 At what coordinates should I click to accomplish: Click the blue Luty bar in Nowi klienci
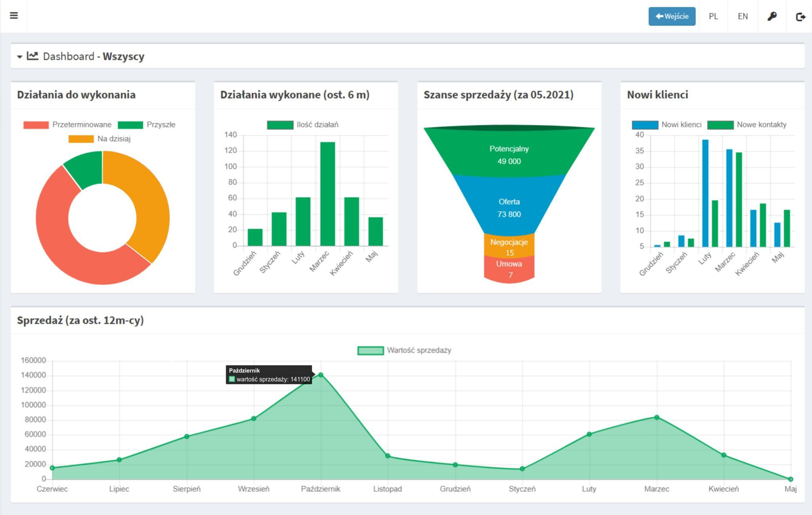705,193
